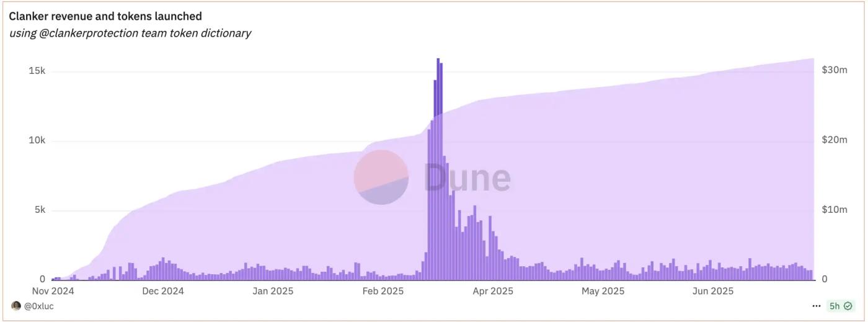Click the Dune watermark text

[467, 177]
